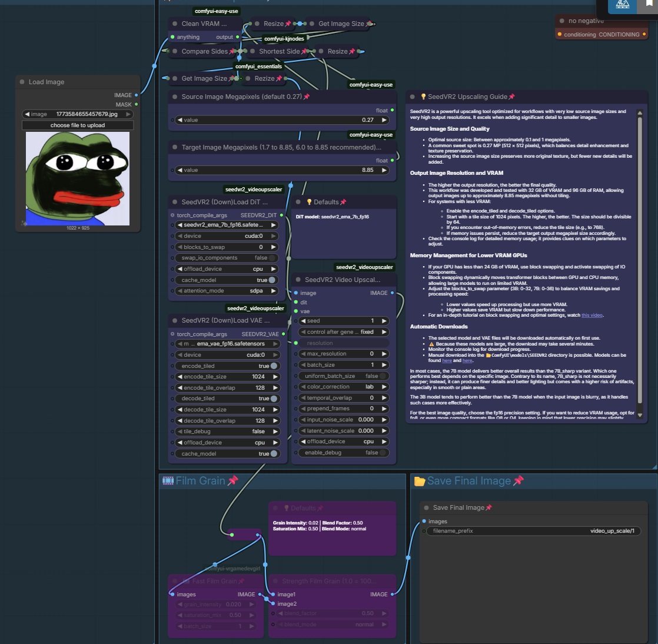
Task: Click the pin icon on Save Final Image group
Action: [x=519, y=480]
